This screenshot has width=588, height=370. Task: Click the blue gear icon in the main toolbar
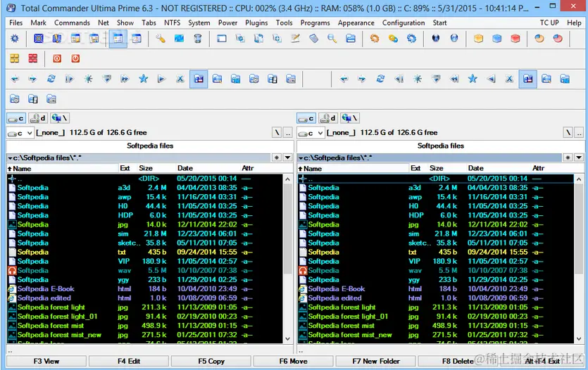(x=15, y=38)
